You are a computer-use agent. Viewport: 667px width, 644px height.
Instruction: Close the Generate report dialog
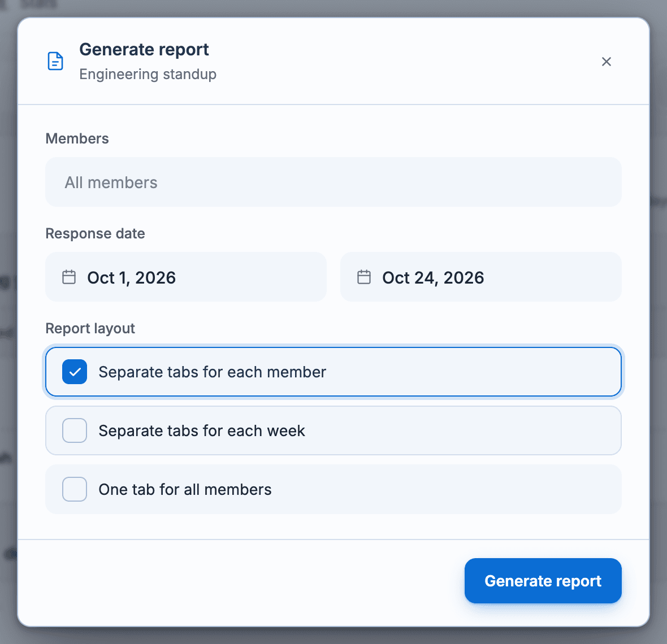(x=606, y=62)
